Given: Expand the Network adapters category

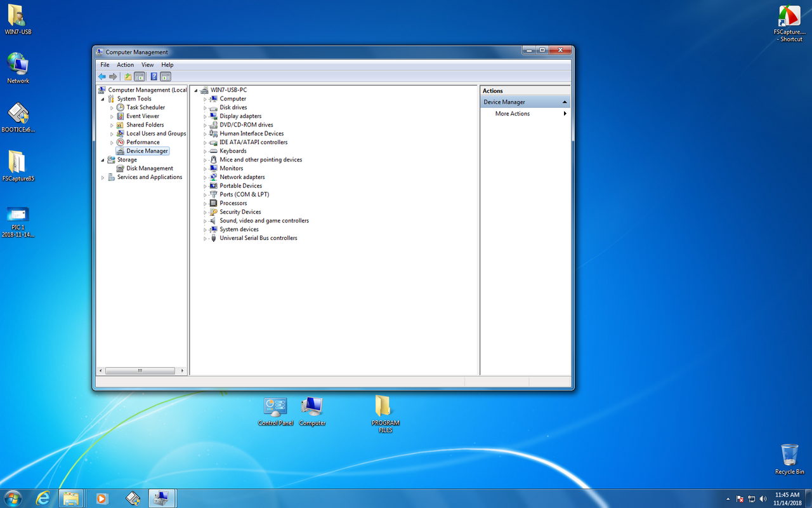Looking at the screenshot, I should click(206, 177).
